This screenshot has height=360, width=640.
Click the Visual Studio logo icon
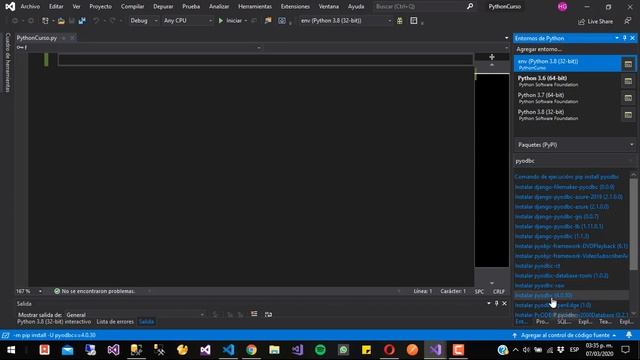(10, 6)
